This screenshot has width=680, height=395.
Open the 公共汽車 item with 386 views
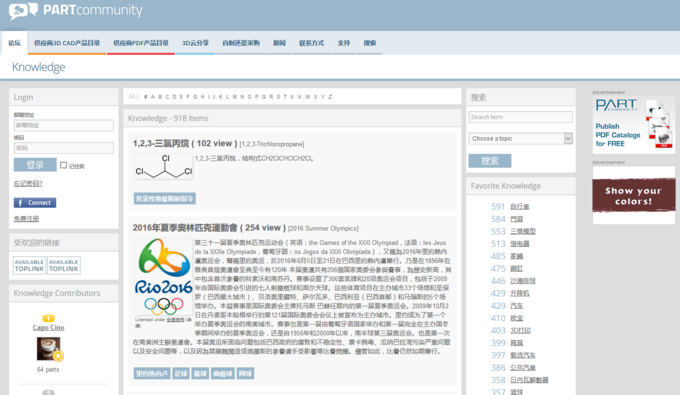[x=523, y=368]
